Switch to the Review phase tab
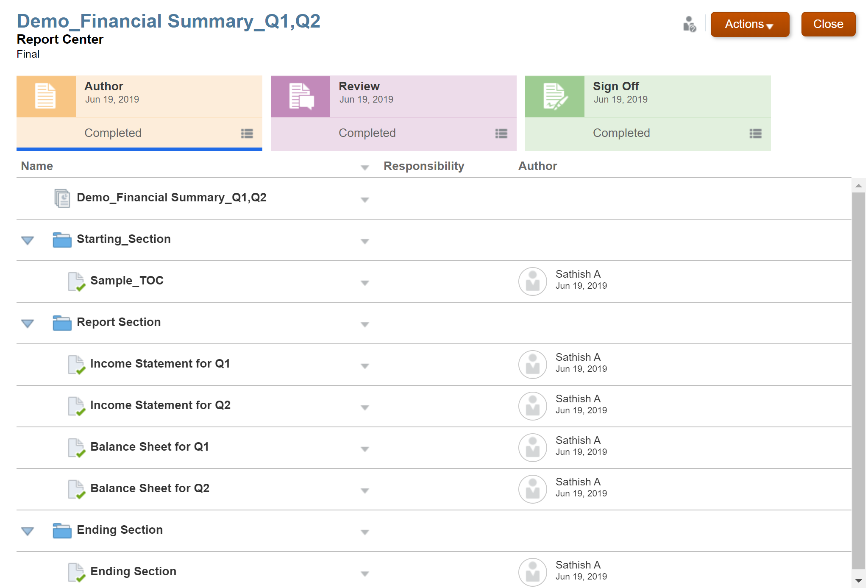 click(393, 113)
